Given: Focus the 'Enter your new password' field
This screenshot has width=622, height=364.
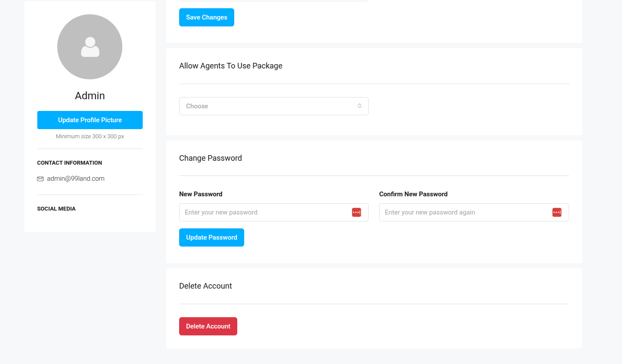Looking at the screenshot, I should click(265, 212).
